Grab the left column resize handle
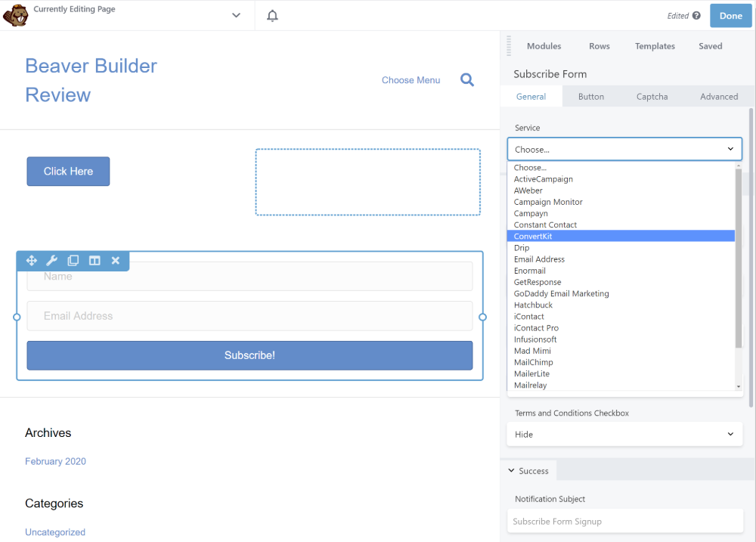 pos(17,317)
